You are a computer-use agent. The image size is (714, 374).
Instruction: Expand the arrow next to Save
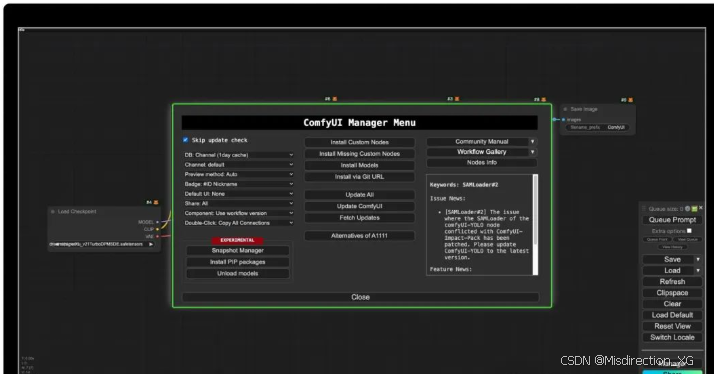(698, 259)
